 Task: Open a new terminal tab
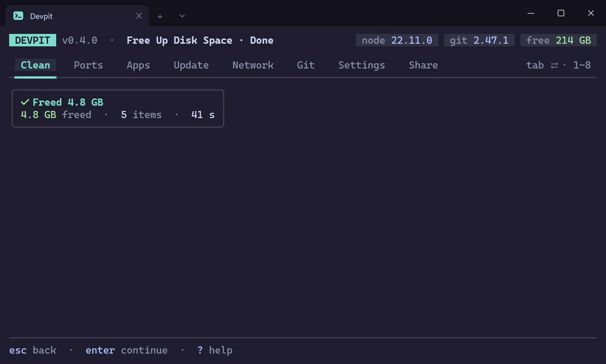click(x=160, y=16)
